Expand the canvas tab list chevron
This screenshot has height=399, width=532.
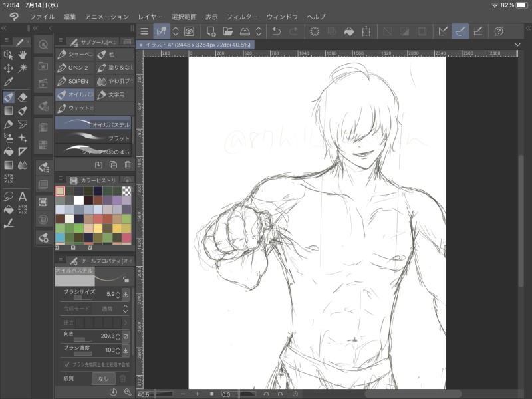tap(517, 44)
